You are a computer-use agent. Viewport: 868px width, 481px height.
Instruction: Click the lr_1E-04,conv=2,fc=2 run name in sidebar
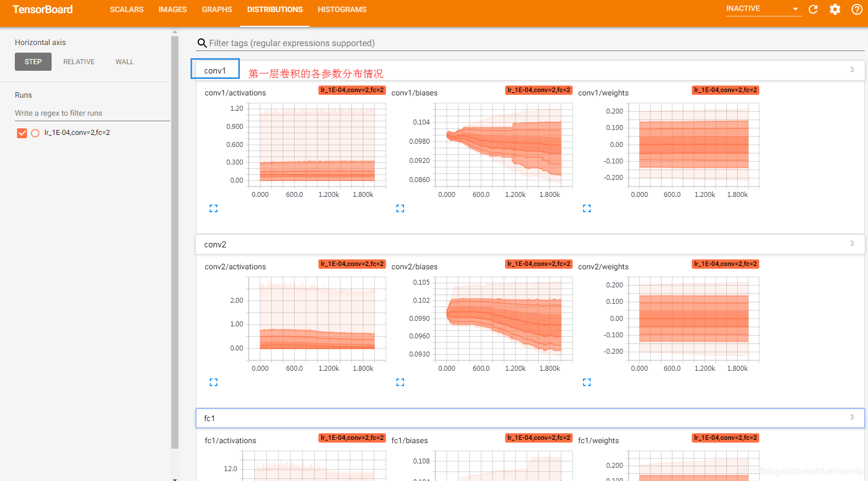[x=77, y=133]
